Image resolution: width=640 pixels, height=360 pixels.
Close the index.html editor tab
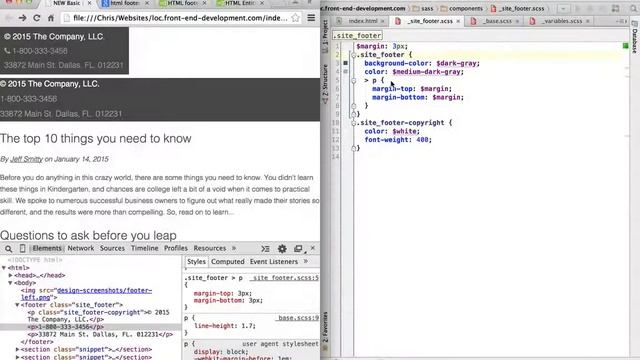382,21
